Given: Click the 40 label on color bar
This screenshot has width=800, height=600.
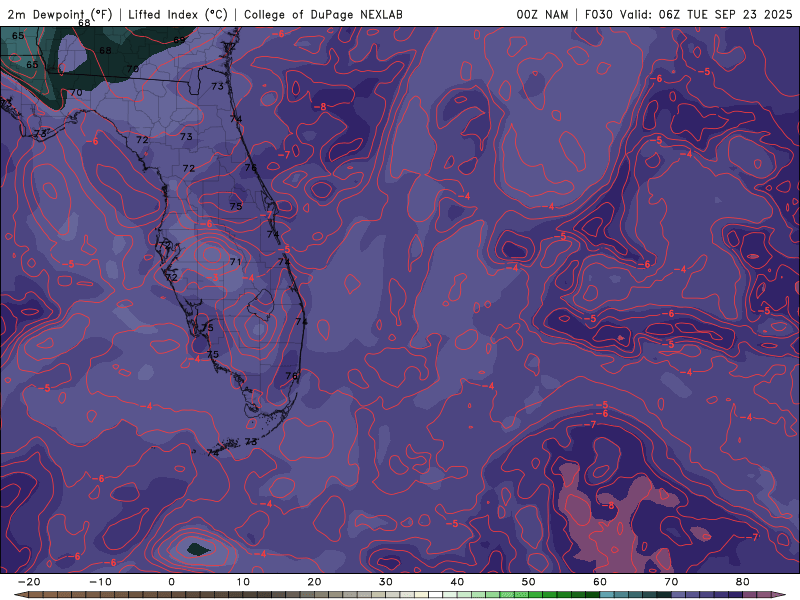Looking at the screenshot, I should coord(457,582).
